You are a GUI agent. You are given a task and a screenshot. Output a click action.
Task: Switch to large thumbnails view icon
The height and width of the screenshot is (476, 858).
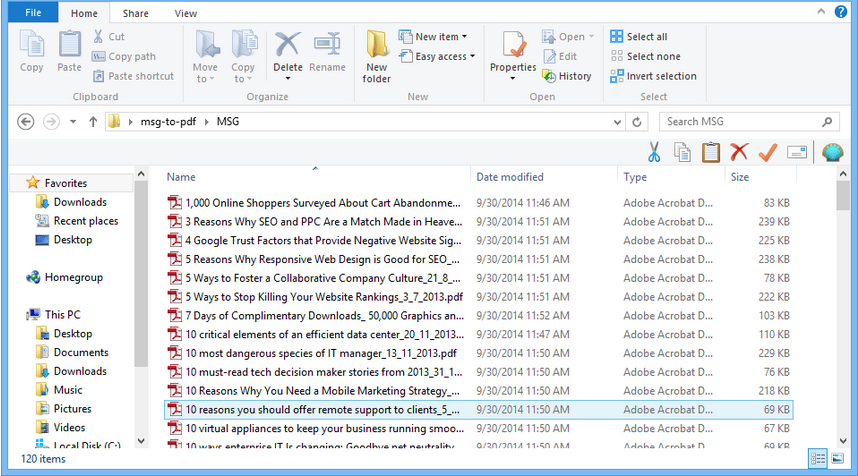[x=838, y=458]
